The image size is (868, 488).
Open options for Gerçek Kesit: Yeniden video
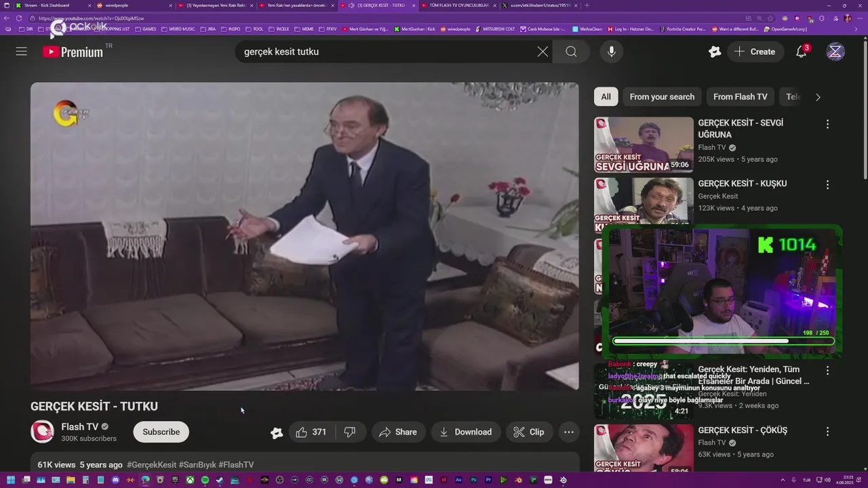coord(827,370)
